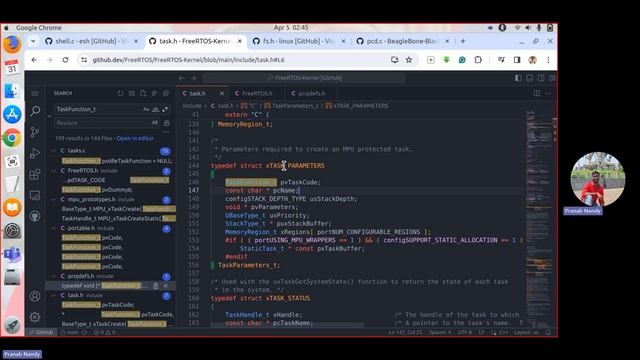Click GitHub remote indicator in status bar
Screen dimensions: 640x360
click(41, 332)
